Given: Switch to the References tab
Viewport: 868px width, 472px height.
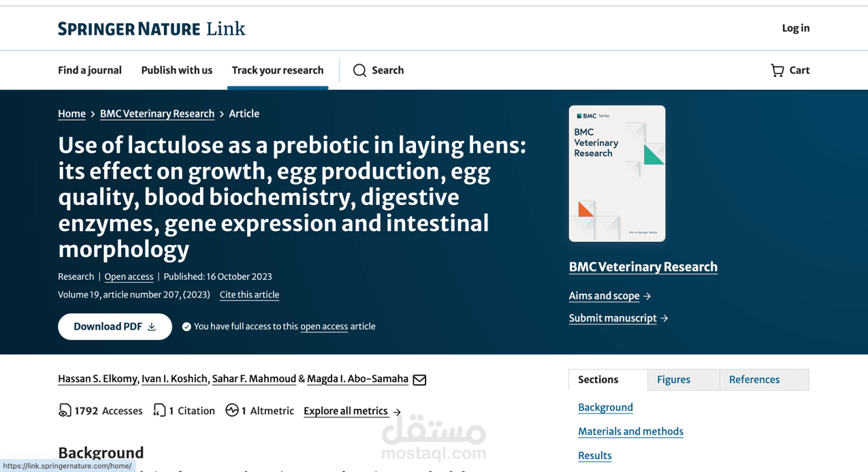Looking at the screenshot, I should coord(754,379).
